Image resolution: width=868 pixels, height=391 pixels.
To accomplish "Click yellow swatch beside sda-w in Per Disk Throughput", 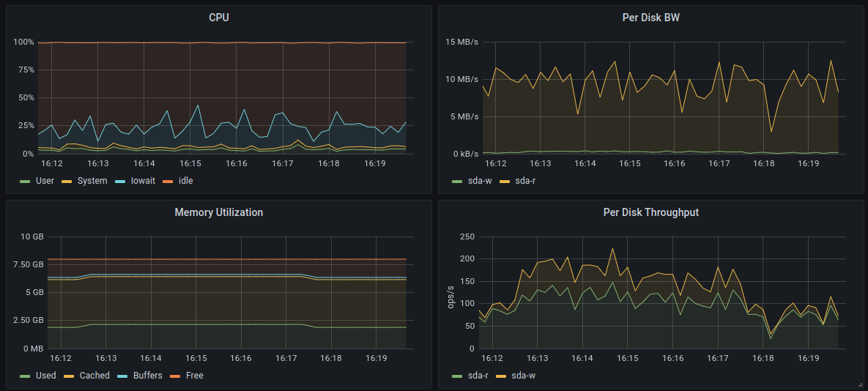I will (x=501, y=376).
